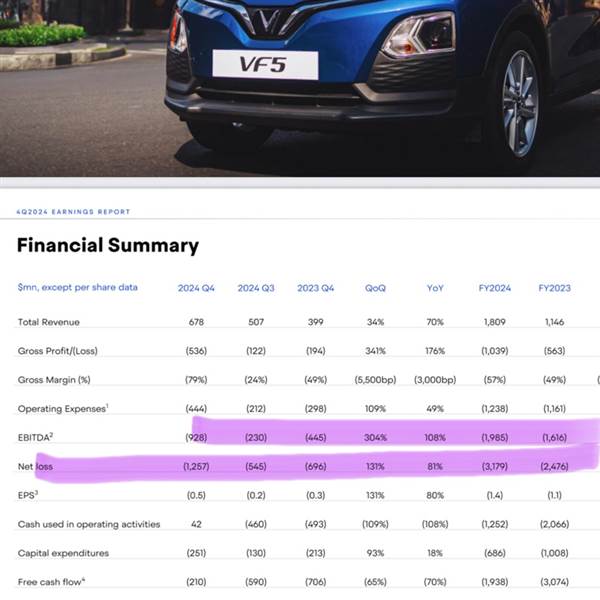Click the highlighted Net loss label
600x600 pixels.
[x=35, y=466]
